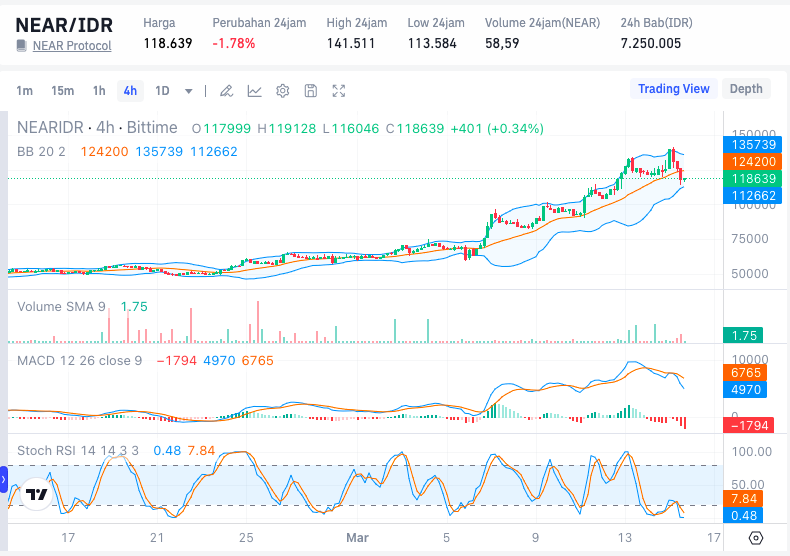Click the 50000 price scale label
This screenshot has width=790, height=556.
click(750, 274)
